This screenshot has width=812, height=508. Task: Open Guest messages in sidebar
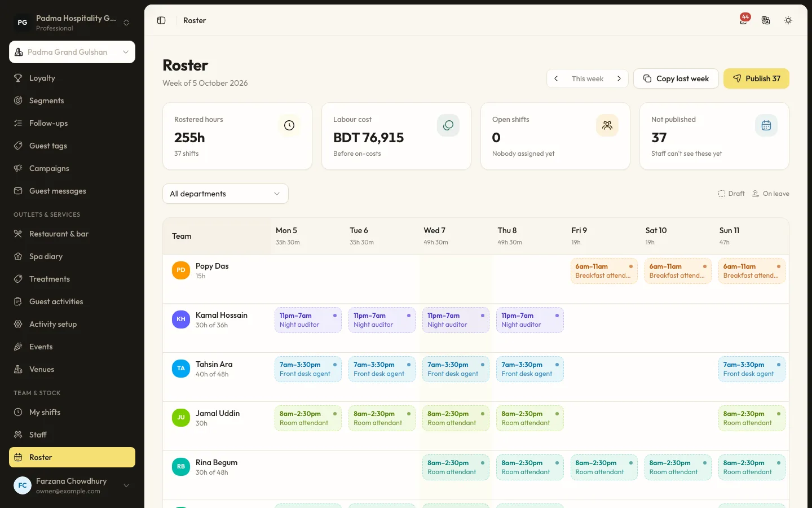72,191
